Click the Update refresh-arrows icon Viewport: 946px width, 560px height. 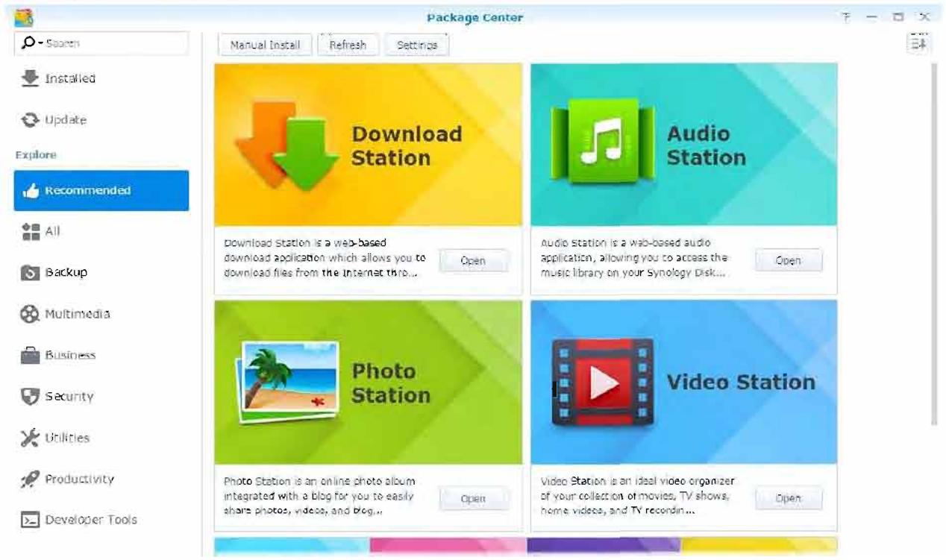30,120
